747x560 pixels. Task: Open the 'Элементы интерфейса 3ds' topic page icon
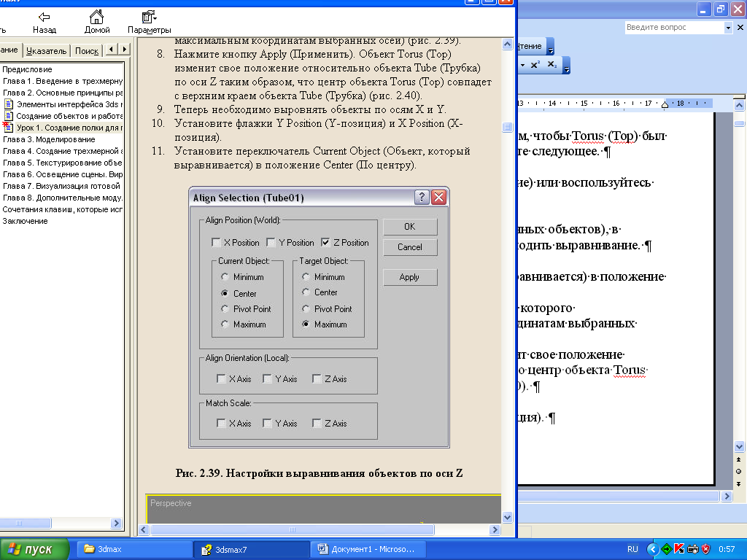[9, 104]
